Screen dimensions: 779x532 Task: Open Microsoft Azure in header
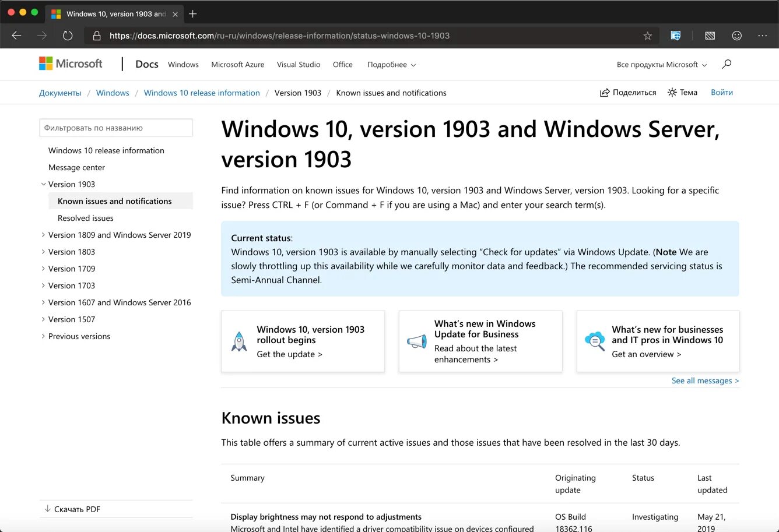[238, 65]
